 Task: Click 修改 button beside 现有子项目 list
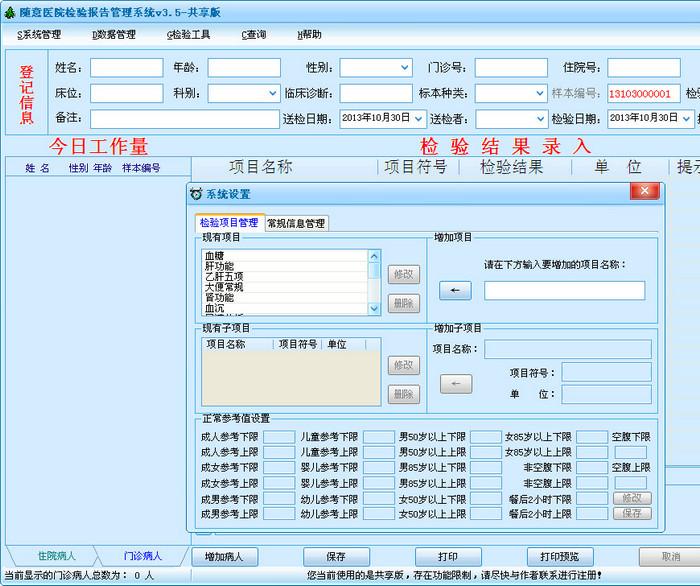tap(404, 365)
